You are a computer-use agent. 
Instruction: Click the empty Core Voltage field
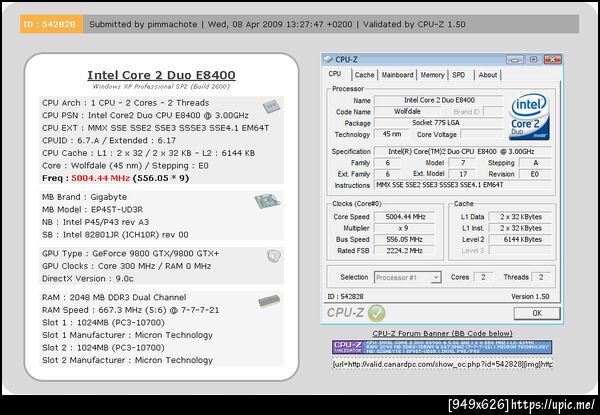(482, 134)
